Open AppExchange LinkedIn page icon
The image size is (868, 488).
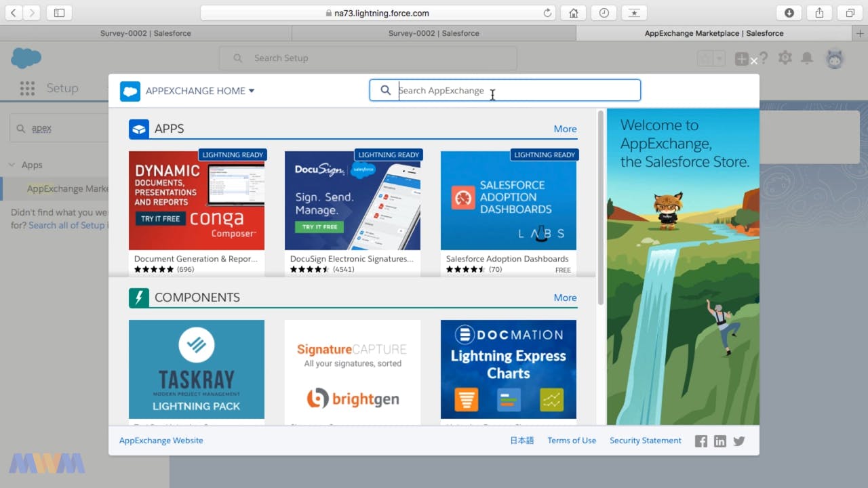pos(720,441)
